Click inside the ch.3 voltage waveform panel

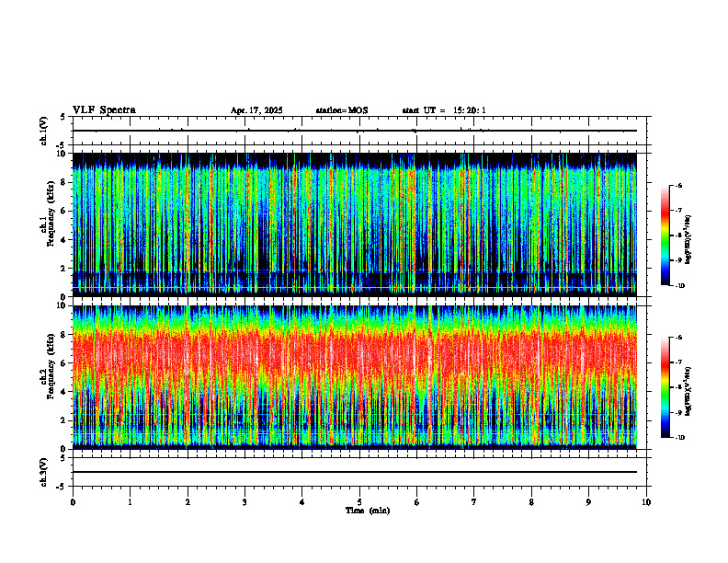359,472
